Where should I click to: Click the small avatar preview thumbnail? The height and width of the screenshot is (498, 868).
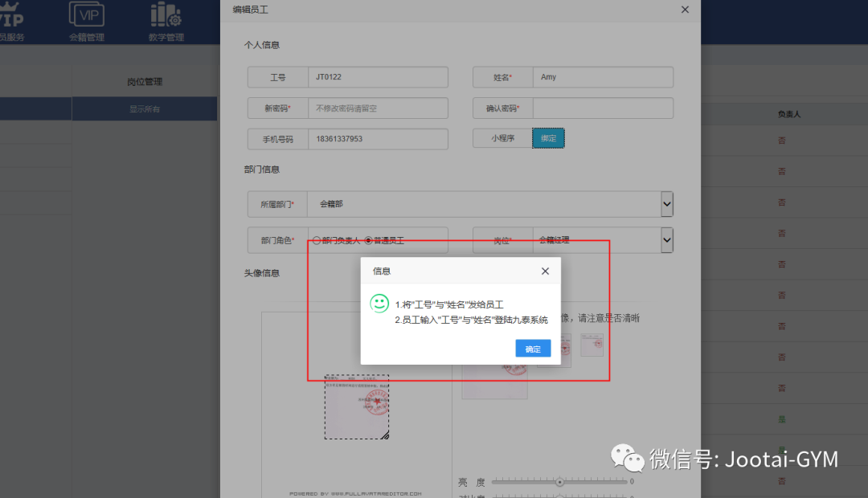click(x=592, y=345)
